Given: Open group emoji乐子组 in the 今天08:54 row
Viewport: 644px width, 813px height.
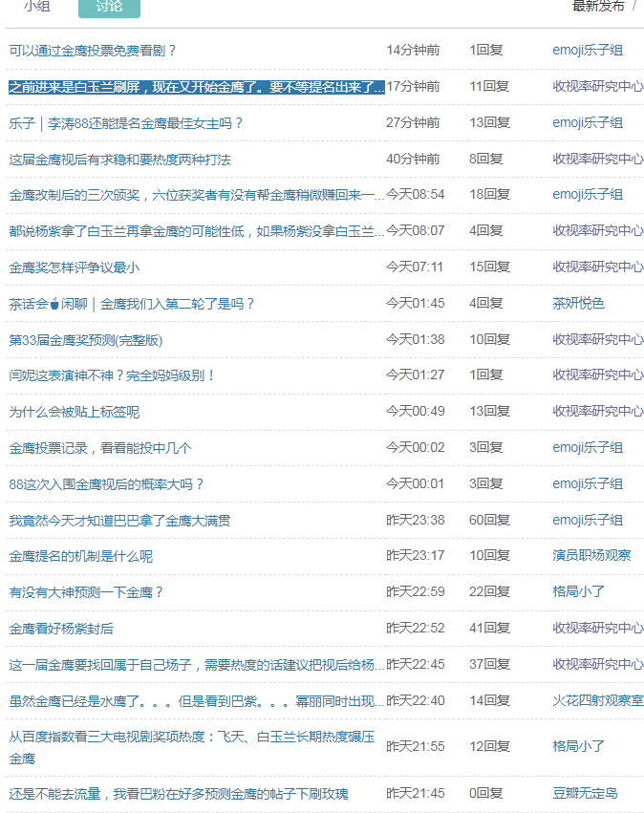Looking at the screenshot, I should click(588, 195).
